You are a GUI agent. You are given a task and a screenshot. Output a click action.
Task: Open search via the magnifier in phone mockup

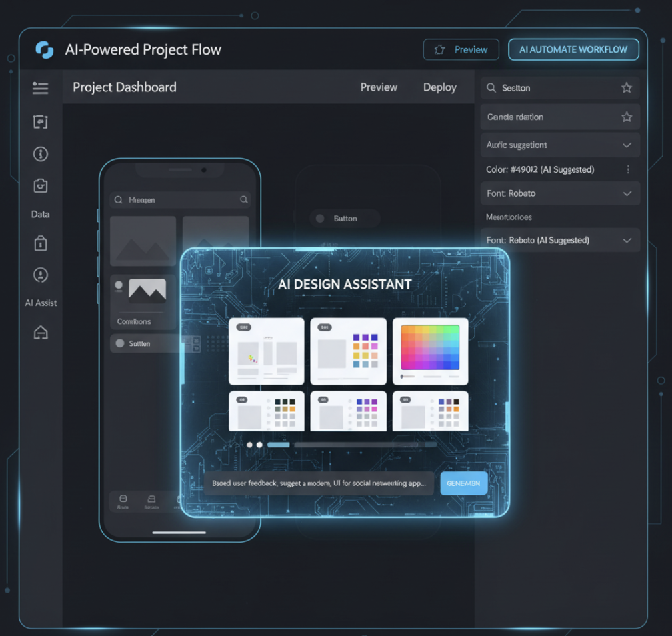pyautogui.click(x=243, y=199)
